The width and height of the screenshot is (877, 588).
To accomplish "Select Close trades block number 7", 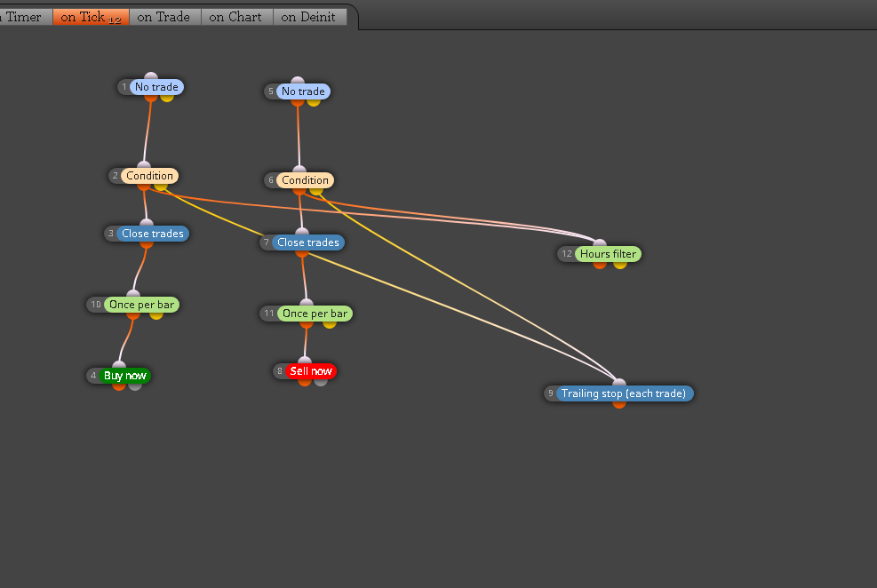I will click(x=308, y=242).
